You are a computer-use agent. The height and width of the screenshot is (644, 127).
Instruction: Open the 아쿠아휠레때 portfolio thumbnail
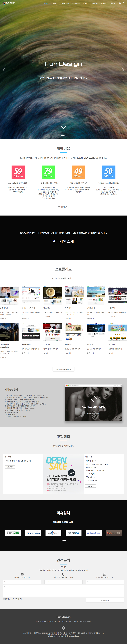coord(9,332)
